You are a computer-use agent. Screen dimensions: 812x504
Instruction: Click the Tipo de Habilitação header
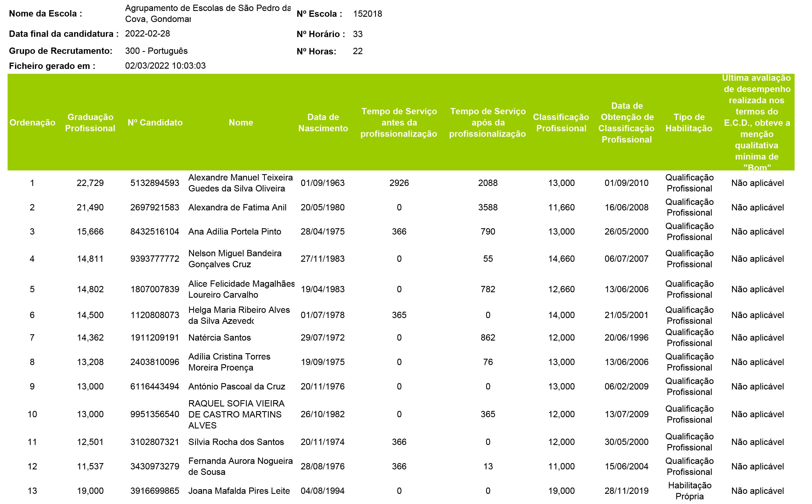(x=689, y=123)
